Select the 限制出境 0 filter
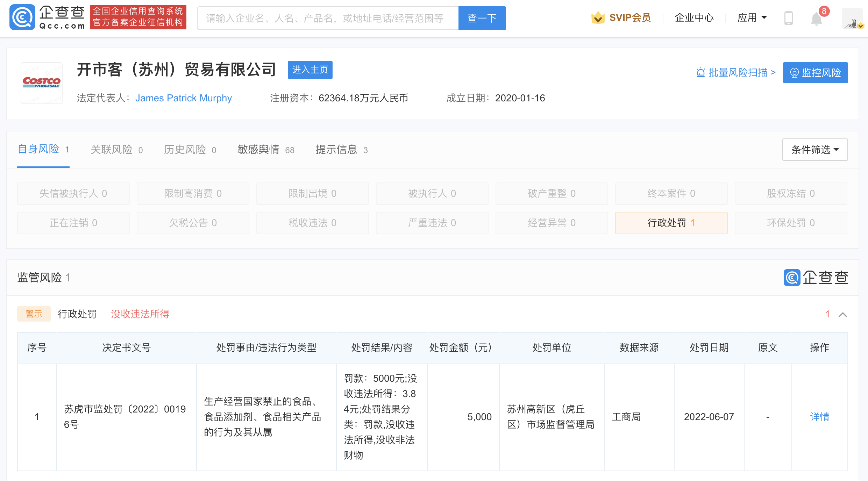Image resolution: width=868 pixels, height=481 pixels. pos(313,194)
